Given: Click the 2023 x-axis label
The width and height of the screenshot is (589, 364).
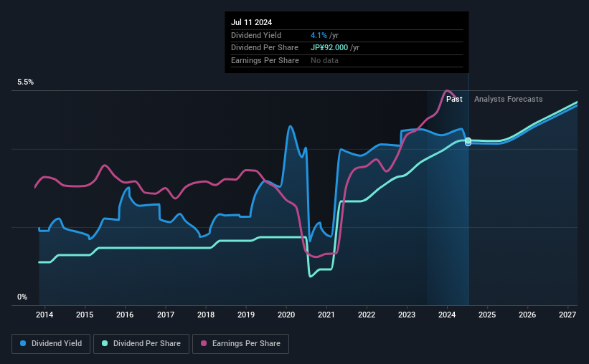Looking at the screenshot, I should point(407,315).
